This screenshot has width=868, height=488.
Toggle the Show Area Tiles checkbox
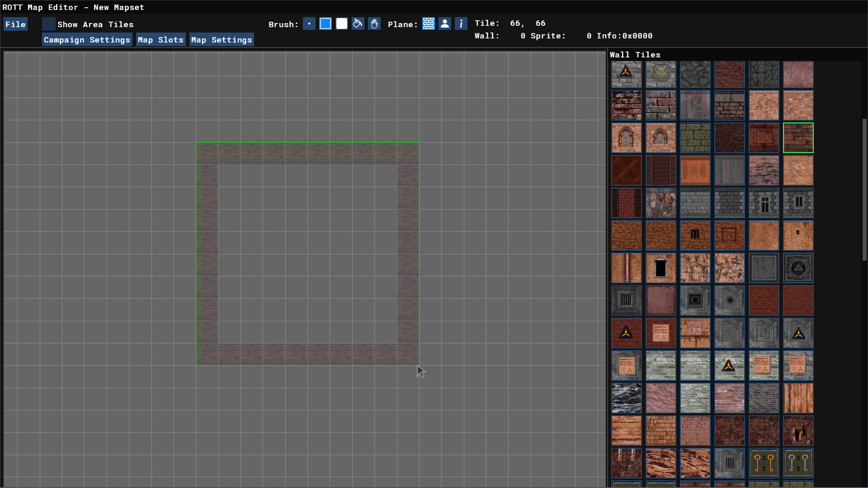click(49, 24)
